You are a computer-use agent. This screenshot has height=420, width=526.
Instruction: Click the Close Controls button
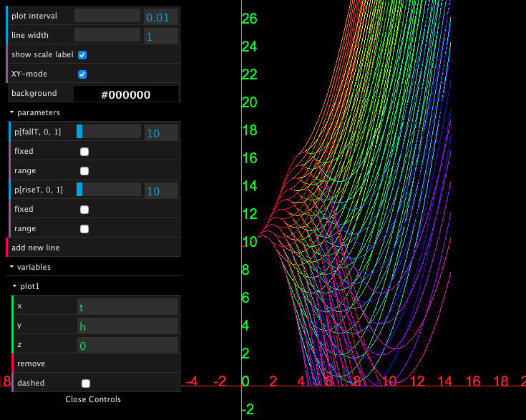(x=93, y=399)
